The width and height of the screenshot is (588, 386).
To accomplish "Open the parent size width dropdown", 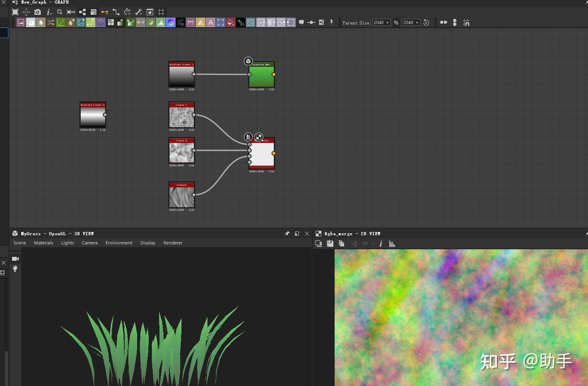I will click(x=381, y=22).
